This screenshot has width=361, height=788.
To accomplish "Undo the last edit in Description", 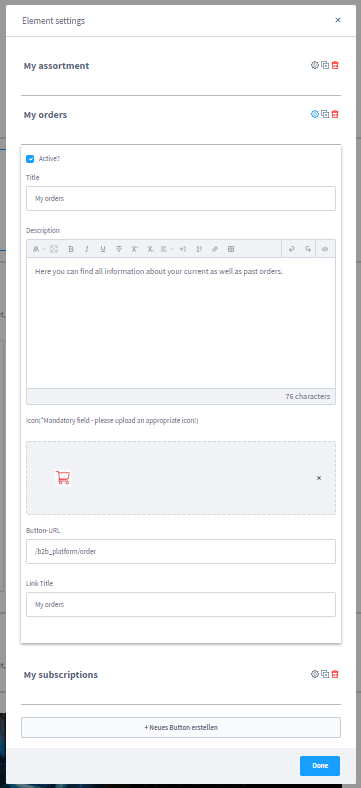I will (291, 249).
